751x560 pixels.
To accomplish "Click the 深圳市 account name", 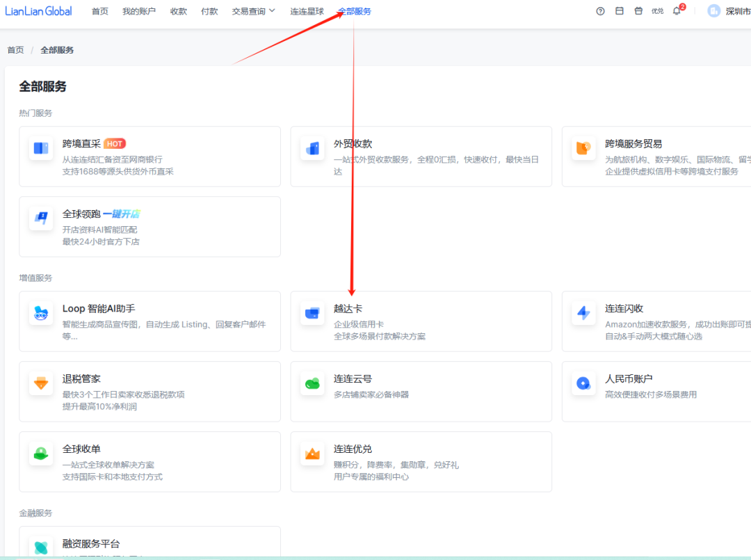I will [738, 11].
